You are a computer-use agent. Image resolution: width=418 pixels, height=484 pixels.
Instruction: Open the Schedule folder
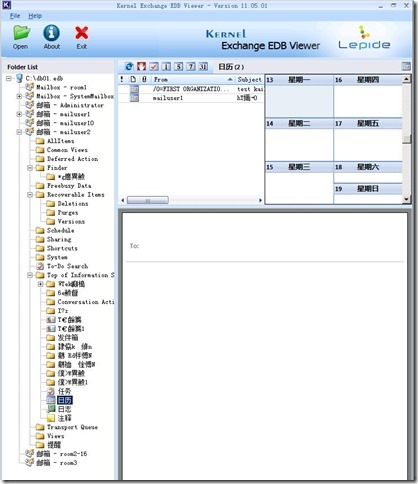[x=60, y=230]
